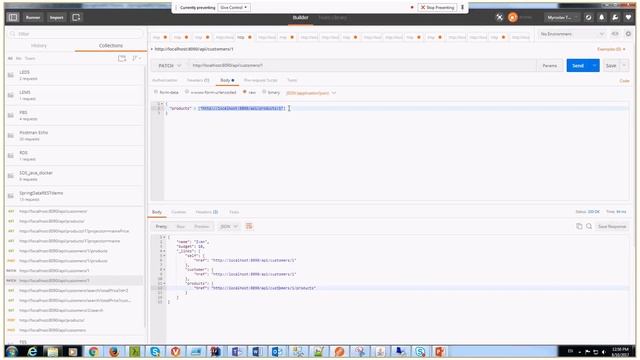This screenshot has height=360, width=640.
Task: Click the collections Filter field
Action: (x=76, y=33)
